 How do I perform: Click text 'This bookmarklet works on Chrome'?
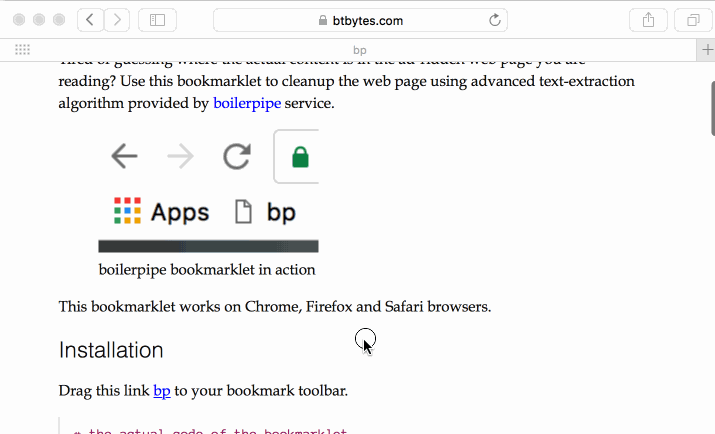(x=180, y=307)
